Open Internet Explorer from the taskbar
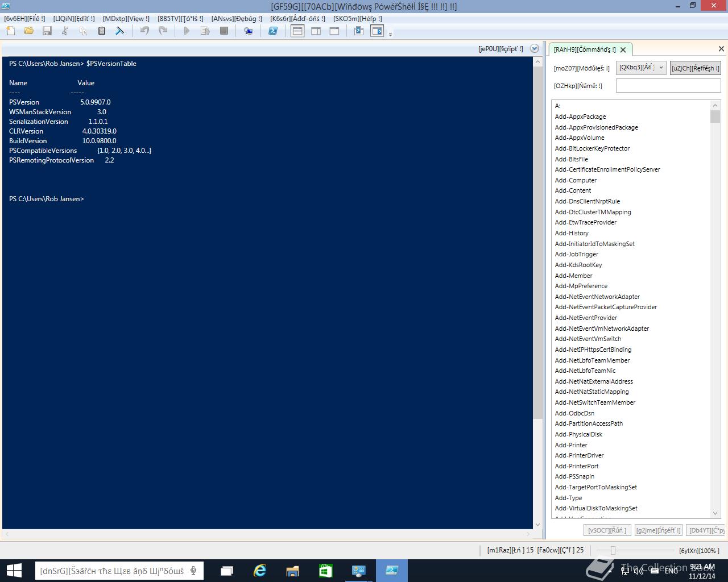 [260, 571]
